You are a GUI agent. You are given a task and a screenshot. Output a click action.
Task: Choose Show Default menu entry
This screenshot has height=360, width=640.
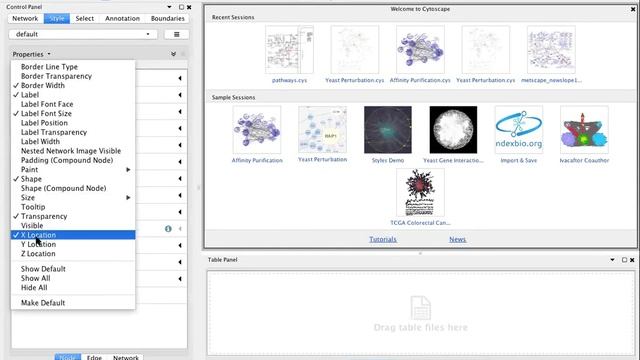(73, 269)
